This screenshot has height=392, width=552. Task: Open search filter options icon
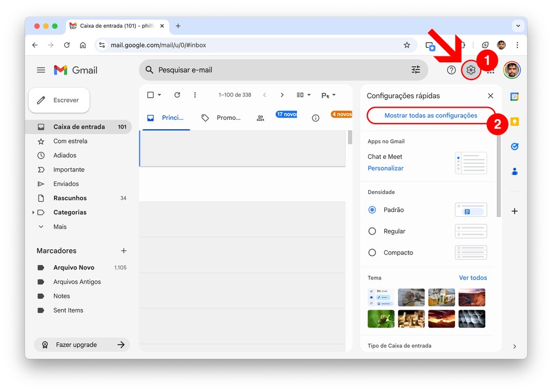tap(416, 70)
